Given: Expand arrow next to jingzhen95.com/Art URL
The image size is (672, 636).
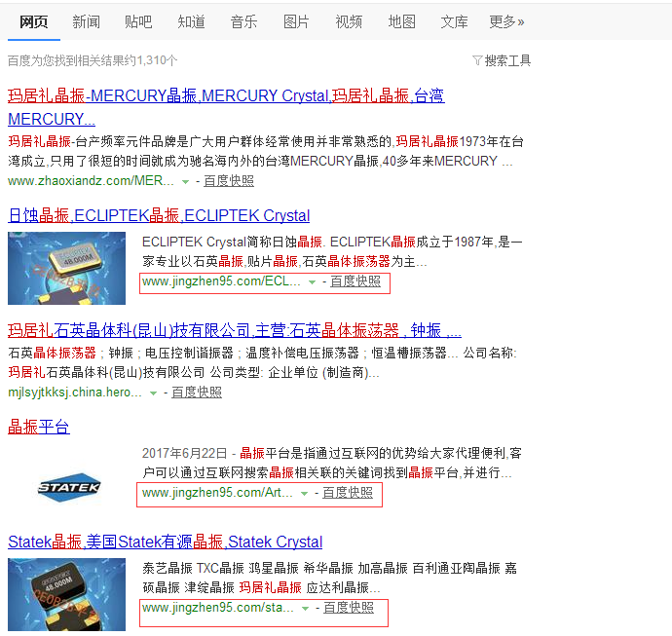Looking at the screenshot, I should (304, 494).
